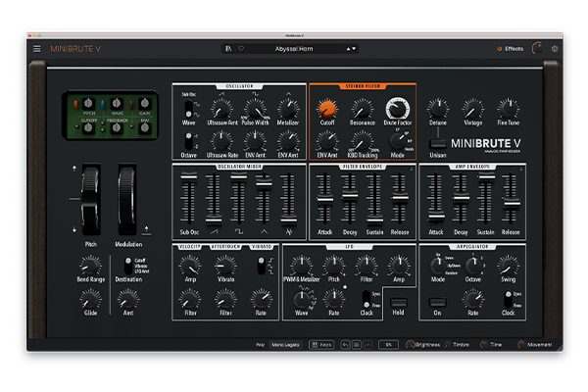Click the Arpeggiator Mode selector knob

438,266
